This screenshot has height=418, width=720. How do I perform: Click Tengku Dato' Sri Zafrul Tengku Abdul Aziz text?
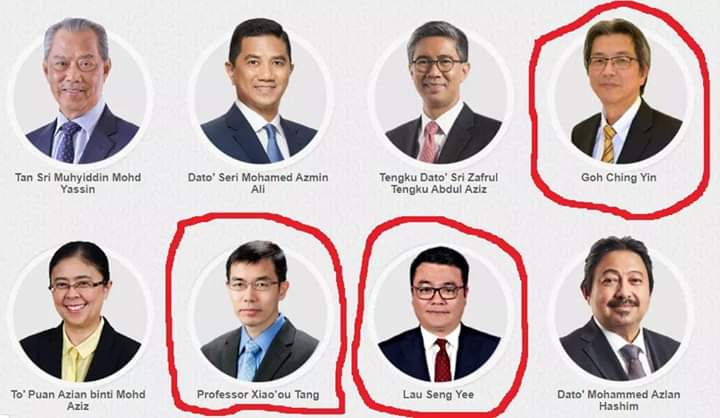click(439, 183)
